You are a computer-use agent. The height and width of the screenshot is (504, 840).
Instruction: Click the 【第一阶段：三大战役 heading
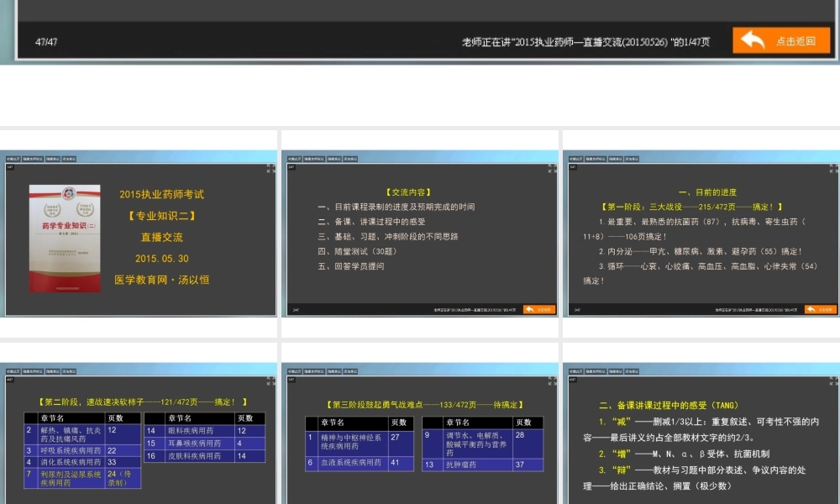click(x=692, y=207)
